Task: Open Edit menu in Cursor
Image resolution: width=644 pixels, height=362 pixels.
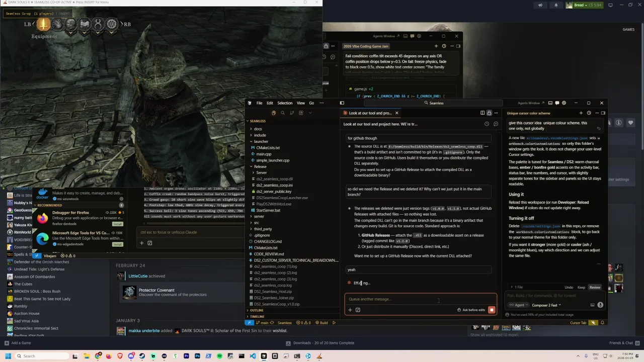Action: (270, 103)
